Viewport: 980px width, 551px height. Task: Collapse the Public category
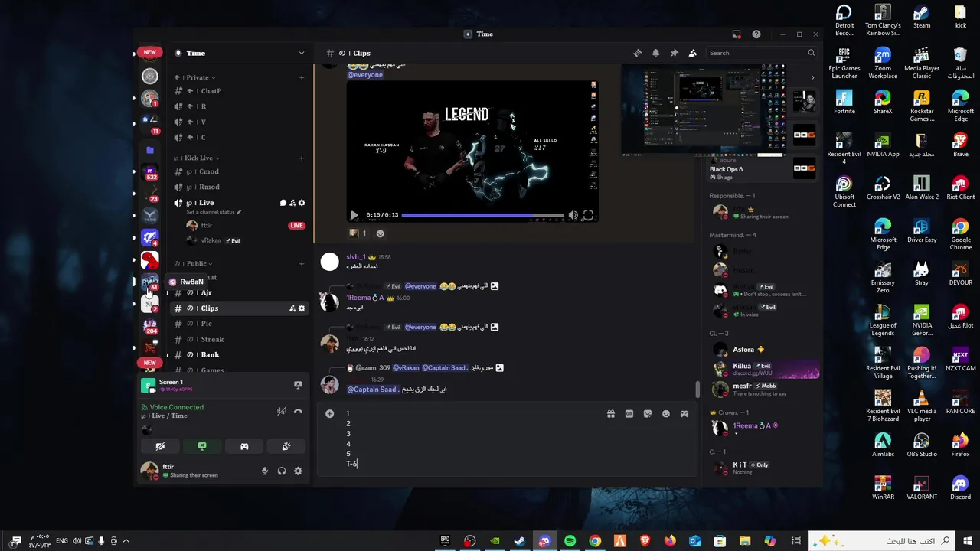pyautogui.click(x=193, y=264)
